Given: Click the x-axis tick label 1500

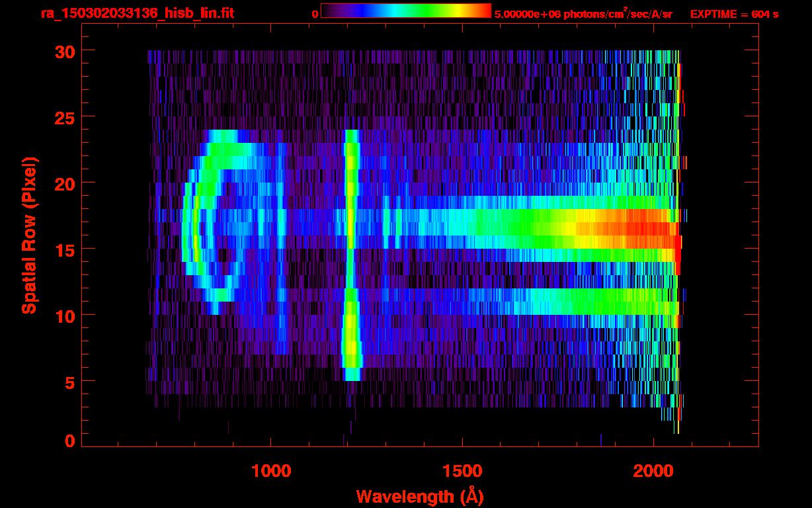Looking at the screenshot, I should (462, 472).
